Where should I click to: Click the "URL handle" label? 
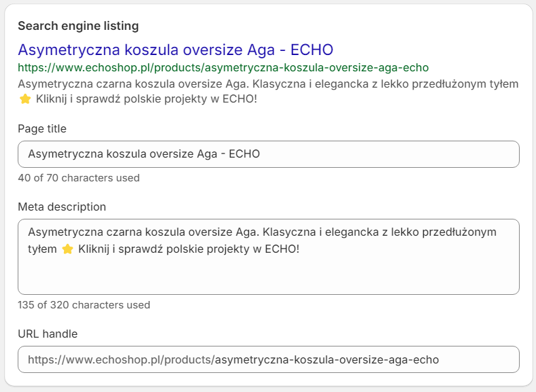tap(48, 334)
